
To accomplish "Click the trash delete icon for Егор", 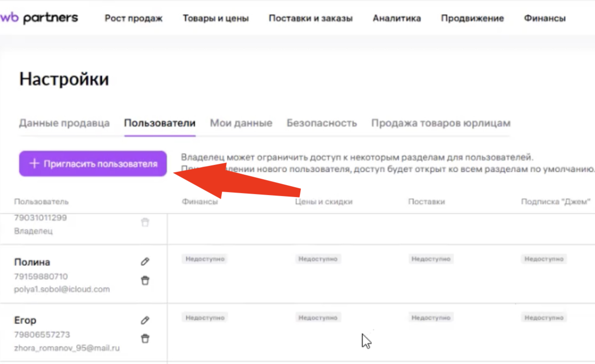I will click(x=145, y=339).
